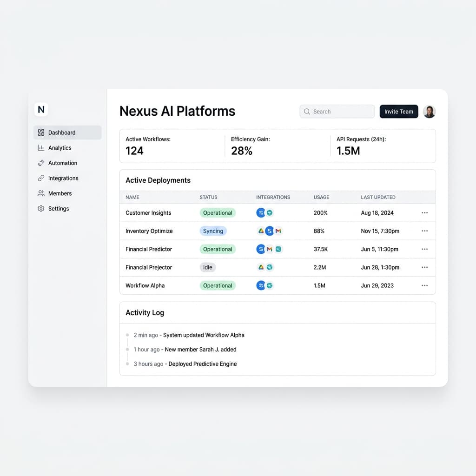Click teal icon in Workflow Alpha row
Viewport: 476px width, 476px height.
[x=270, y=286]
